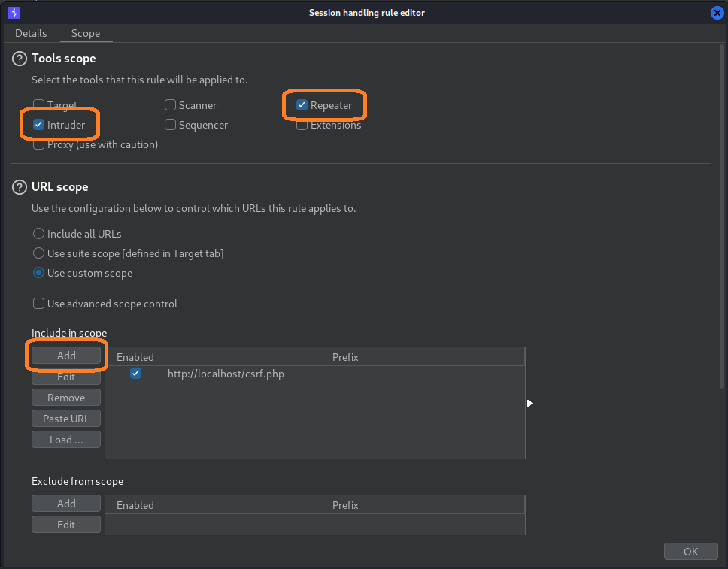Enable the Extensions tool checkbox
This screenshot has width=728, height=569.
coord(301,125)
